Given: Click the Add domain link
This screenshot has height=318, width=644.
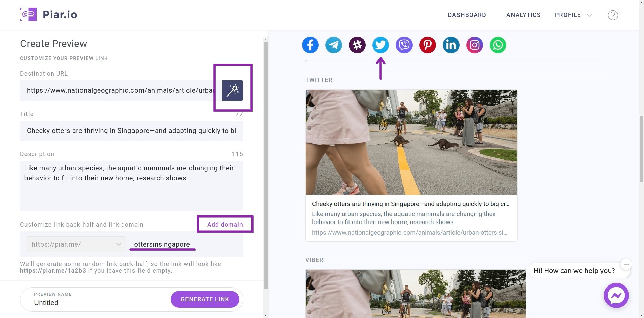Looking at the screenshot, I should coord(225,224).
